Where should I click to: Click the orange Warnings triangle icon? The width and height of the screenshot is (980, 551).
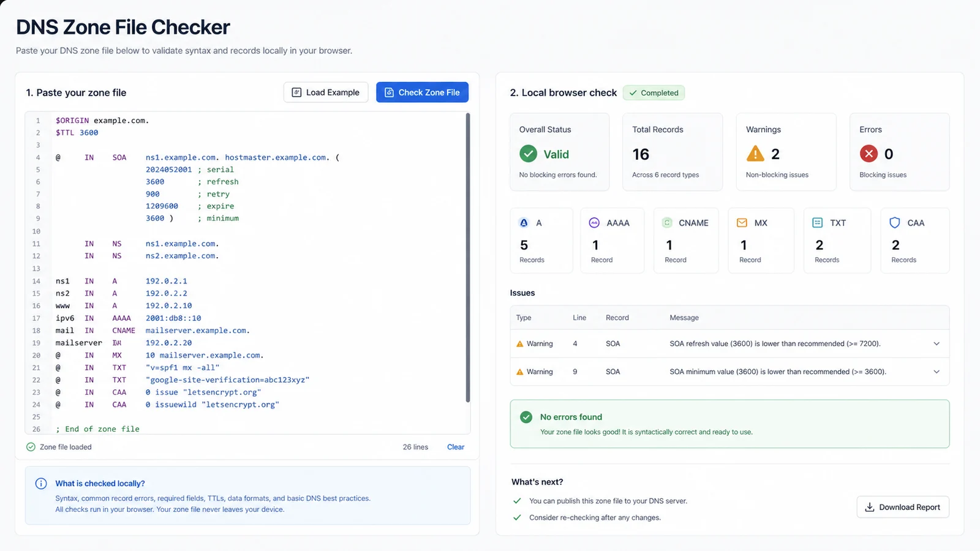click(x=755, y=154)
